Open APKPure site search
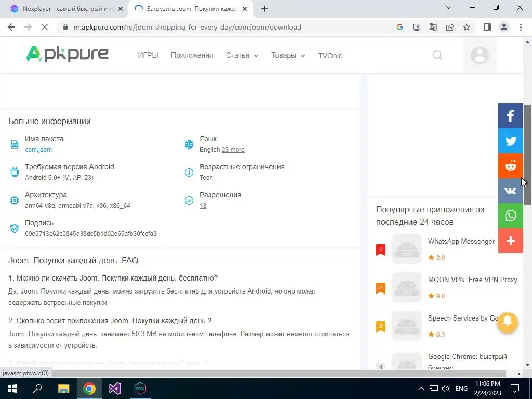 pos(437,55)
